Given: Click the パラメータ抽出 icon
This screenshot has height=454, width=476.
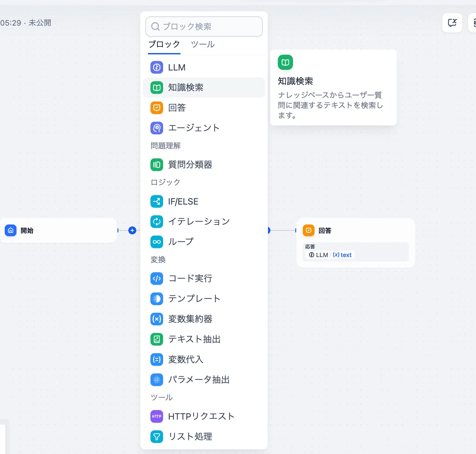Looking at the screenshot, I should (157, 380).
